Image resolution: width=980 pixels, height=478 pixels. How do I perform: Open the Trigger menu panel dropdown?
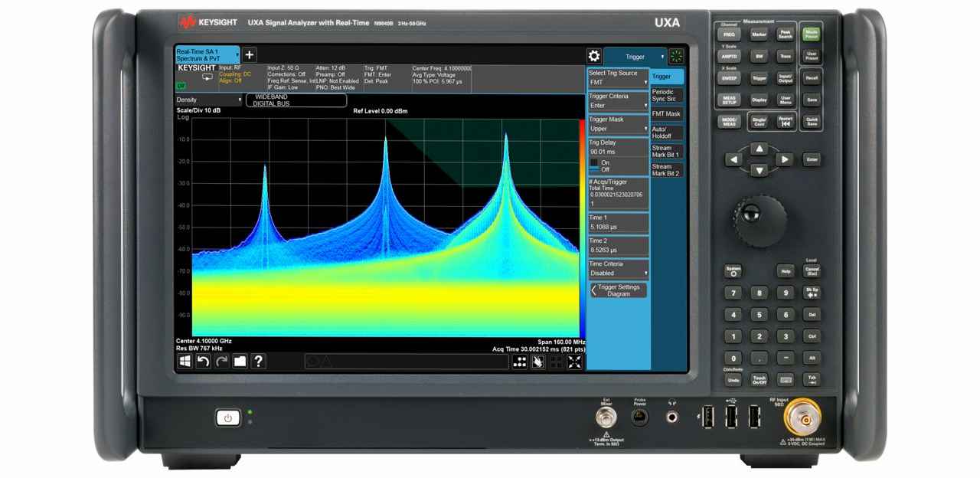pyautogui.click(x=635, y=57)
